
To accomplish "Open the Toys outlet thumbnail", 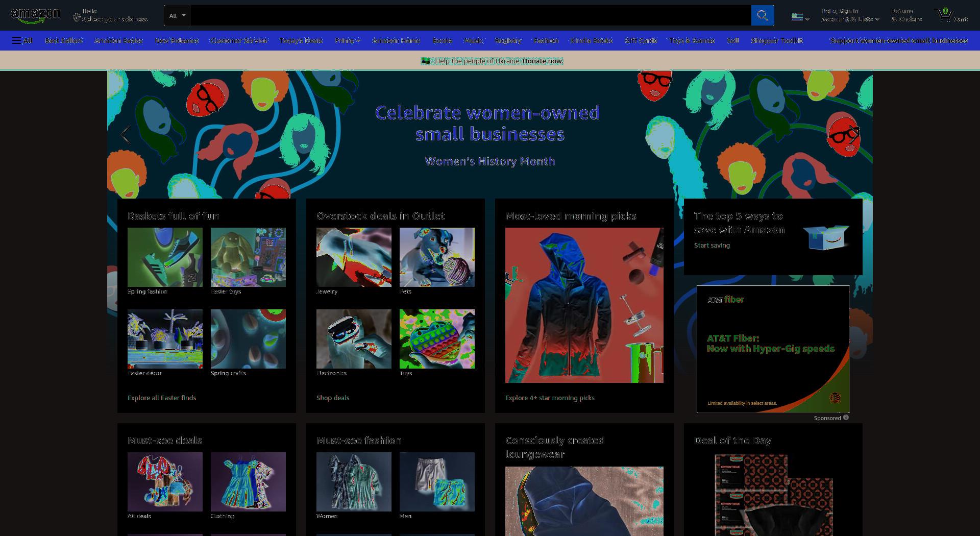I will pyautogui.click(x=437, y=339).
